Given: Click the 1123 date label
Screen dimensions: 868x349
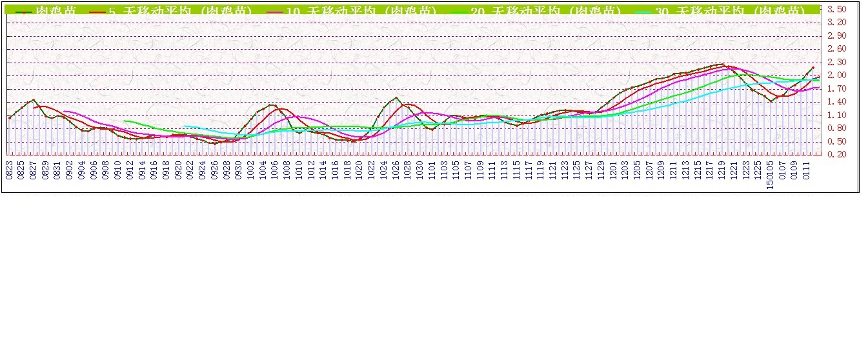Looking at the screenshot, I should click(564, 170).
